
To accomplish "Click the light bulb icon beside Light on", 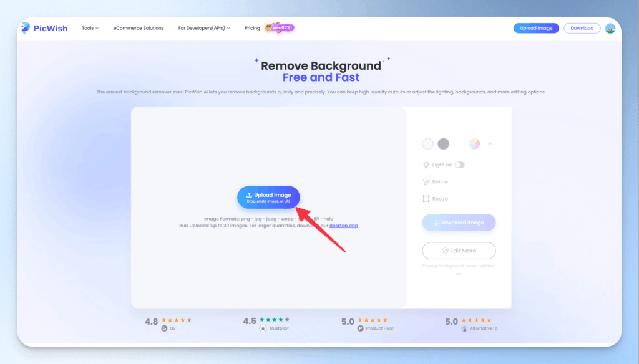I will pos(426,164).
